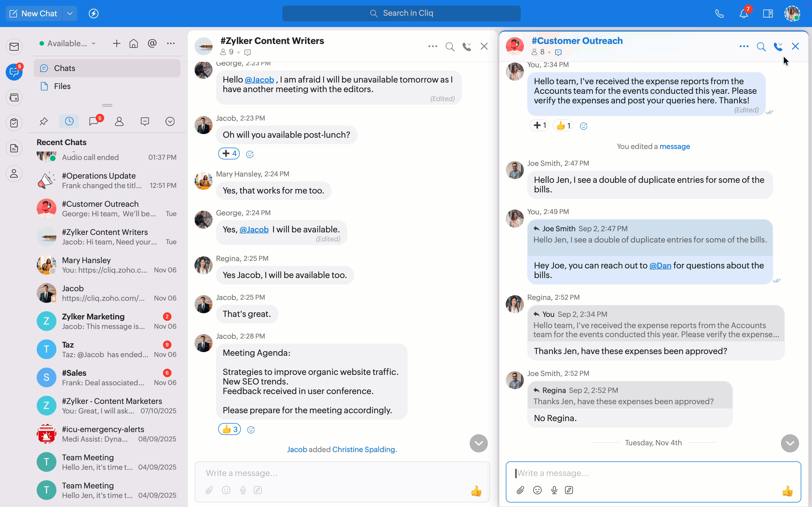
Task: Toggle thumbs-up 3 reaction on Meeting Agenda
Action: pos(230,429)
